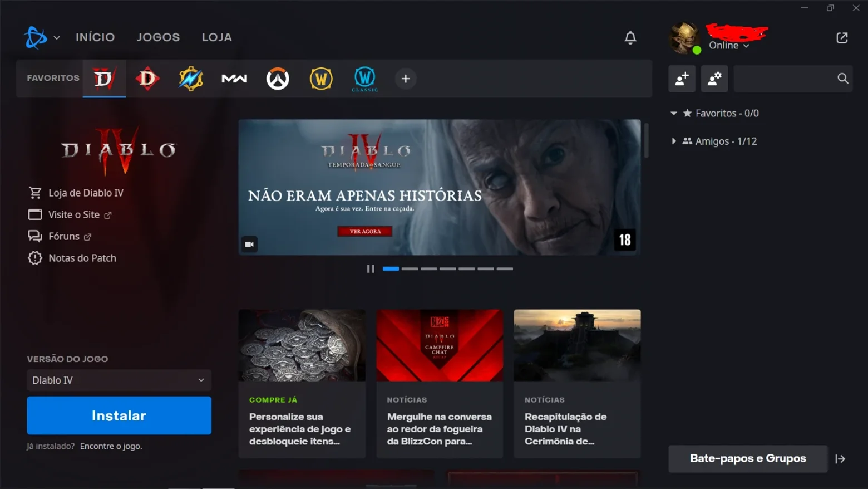The image size is (868, 489).
Task: Open the Fóruns link
Action: point(64,236)
